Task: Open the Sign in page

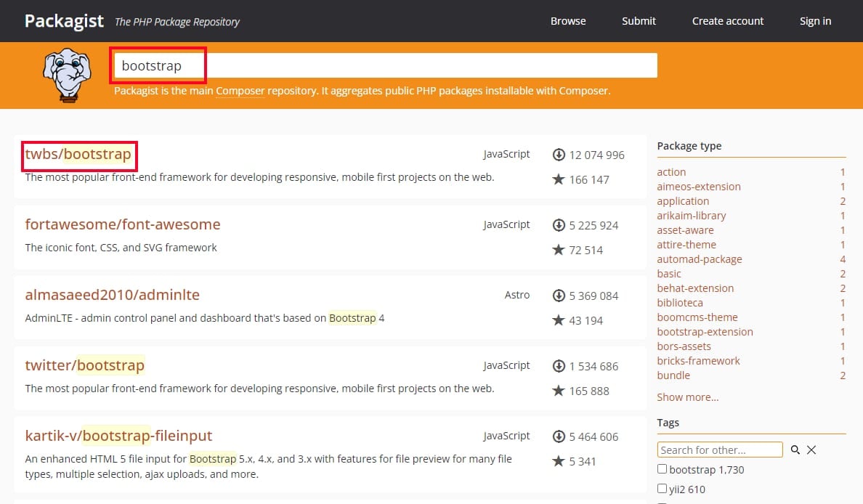Action: tap(815, 21)
